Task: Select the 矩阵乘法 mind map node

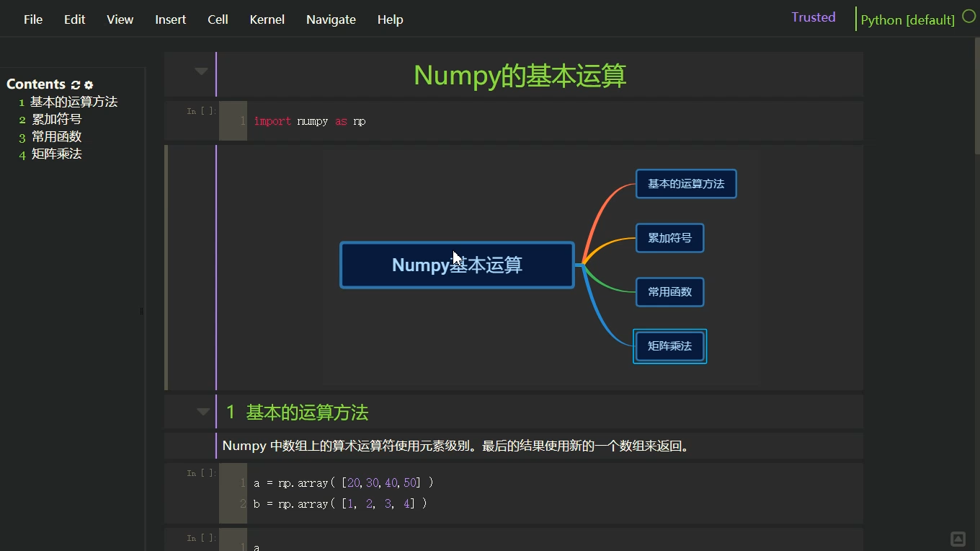Action: (669, 346)
